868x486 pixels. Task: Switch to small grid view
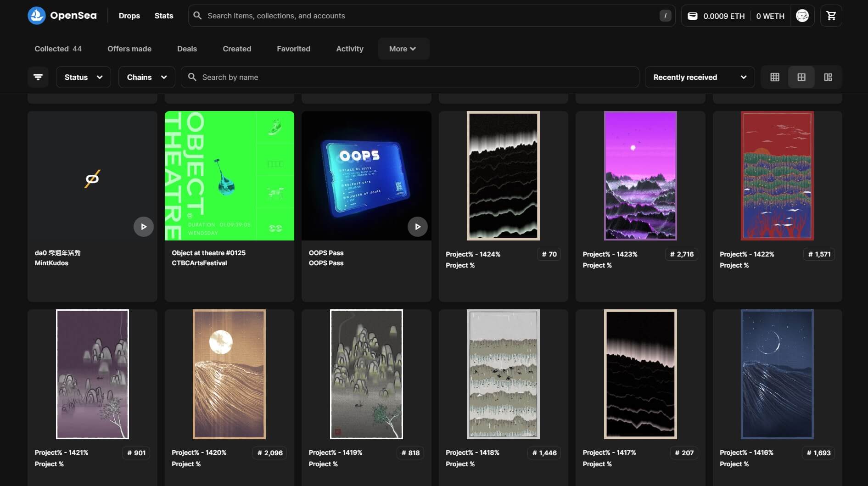(775, 77)
